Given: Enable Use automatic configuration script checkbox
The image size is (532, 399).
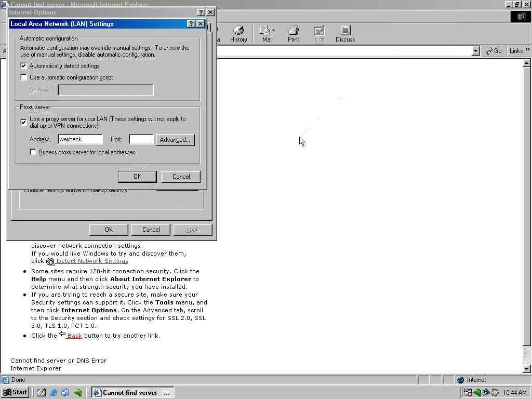Looking at the screenshot, I should point(23,77).
